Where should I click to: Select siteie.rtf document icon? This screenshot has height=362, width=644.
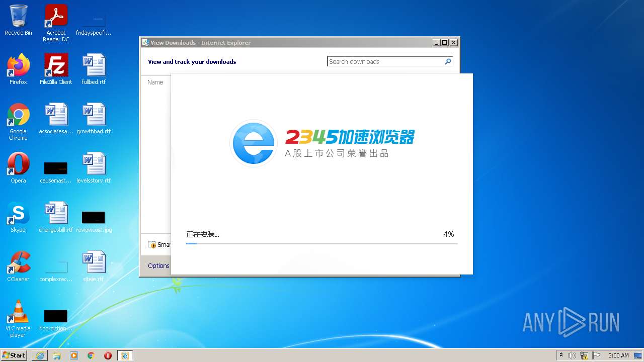(94, 266)
